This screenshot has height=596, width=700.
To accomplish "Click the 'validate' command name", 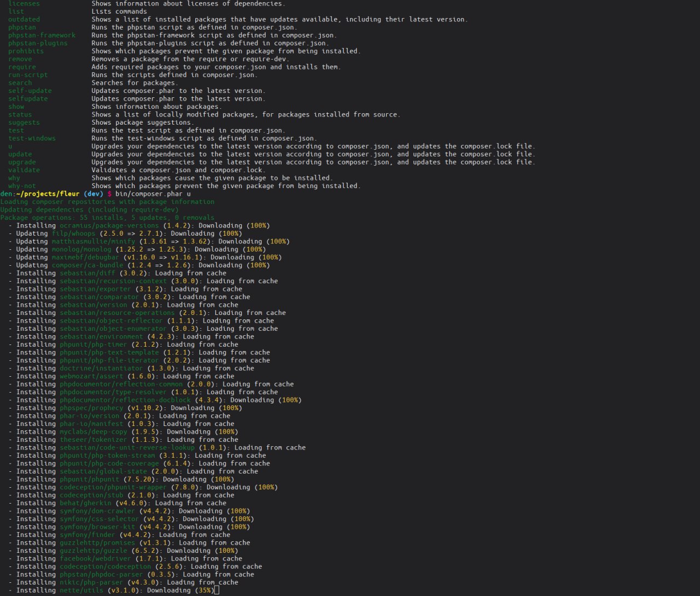I will point(24,170).
